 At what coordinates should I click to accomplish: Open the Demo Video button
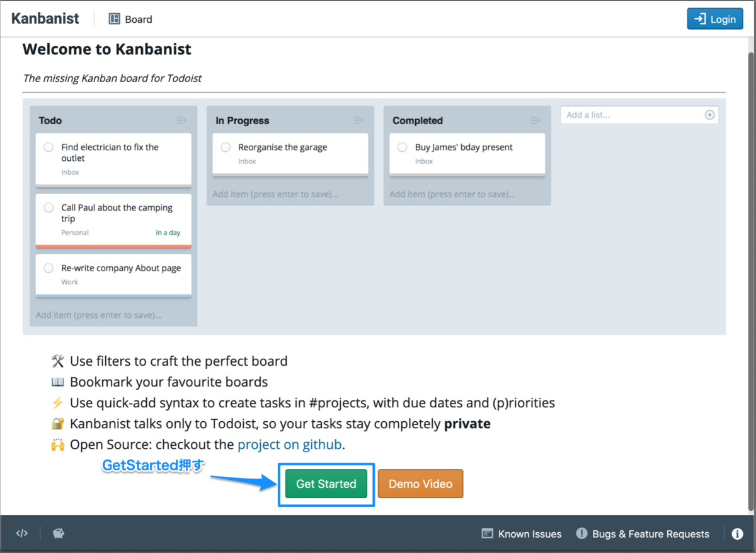[x=420, y=484]
